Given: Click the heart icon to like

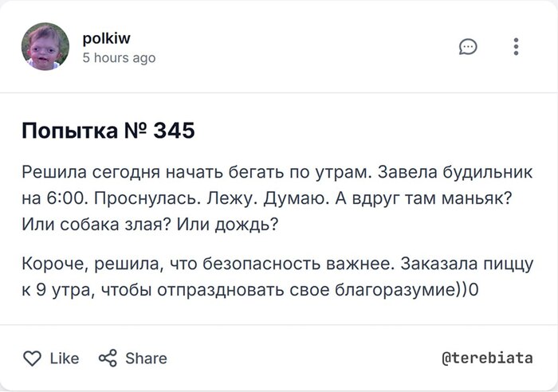Looking at the screenshot, I should tap(32, 359).
